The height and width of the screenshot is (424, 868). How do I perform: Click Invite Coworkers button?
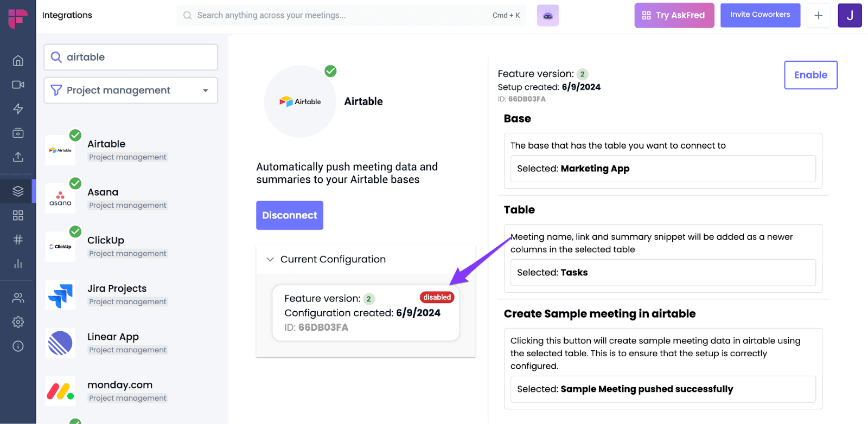point(760,15)
